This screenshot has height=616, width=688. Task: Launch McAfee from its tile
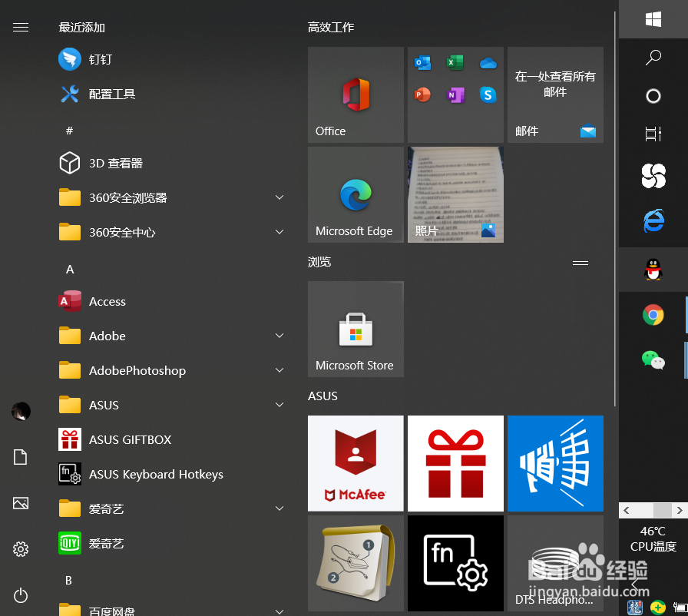[x=355, y=463]
